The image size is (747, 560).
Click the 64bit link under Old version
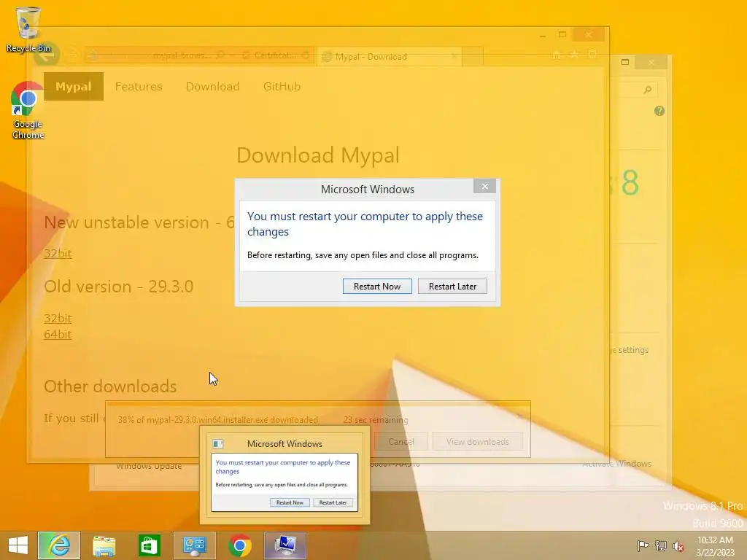point(58,334)
